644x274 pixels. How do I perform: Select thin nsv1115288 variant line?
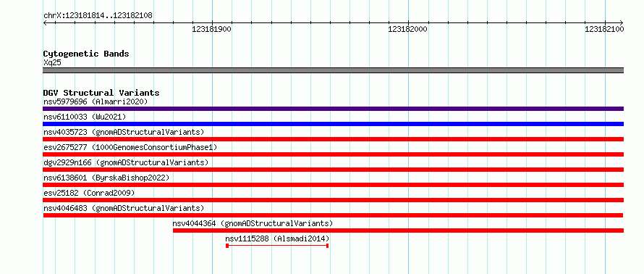coord(277,246)
